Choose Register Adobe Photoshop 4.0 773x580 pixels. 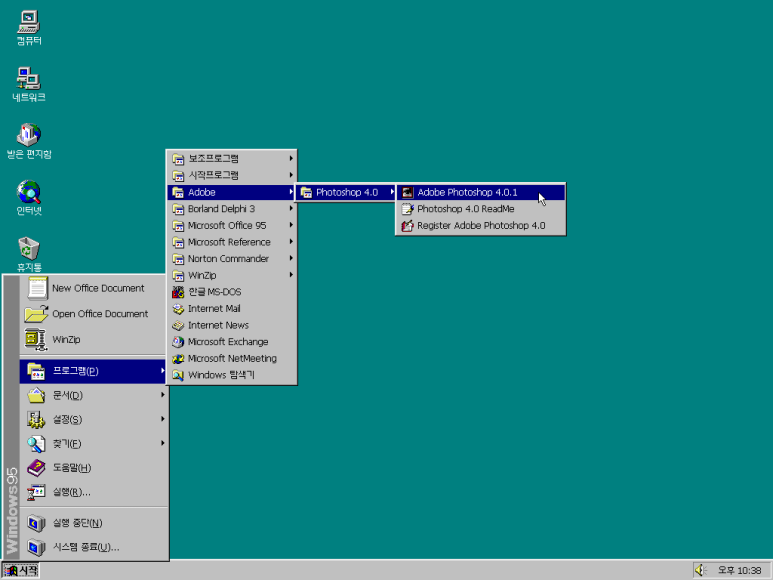point(481,226)
